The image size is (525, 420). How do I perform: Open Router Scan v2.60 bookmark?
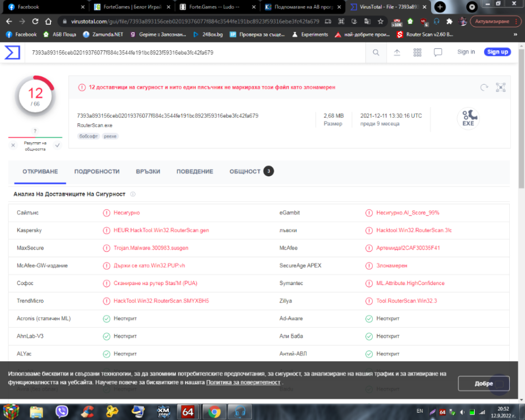(x=425, y=35)
